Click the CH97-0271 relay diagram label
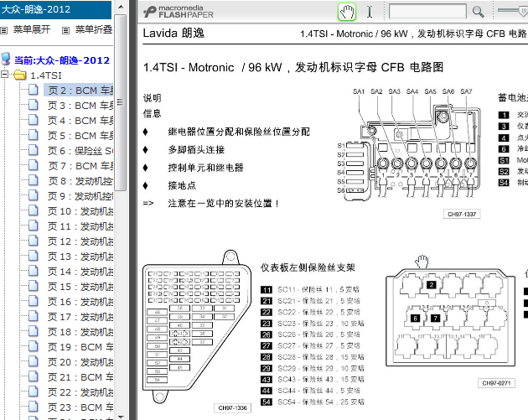The width and height of the screenshot is (528, 420). click(x=496, y=383)
